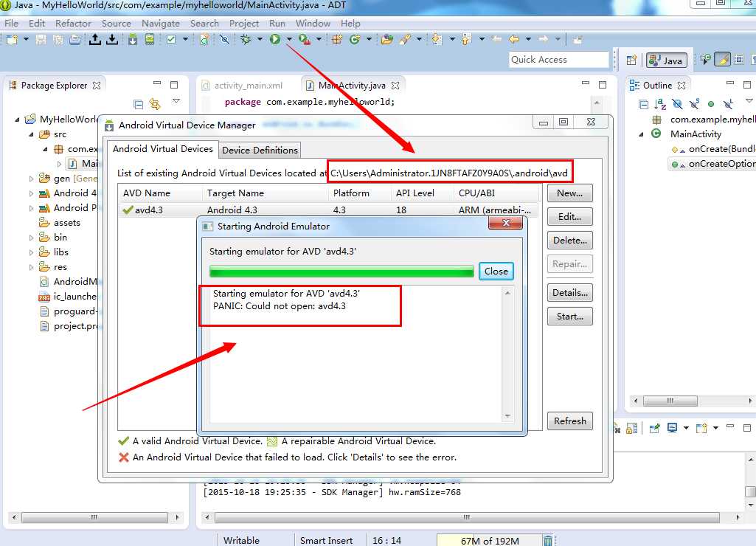Image resolution: width=756 pixels, height=546 pixels.
Task: Click the New Android XML file icon
Action: tap(205, 39)
